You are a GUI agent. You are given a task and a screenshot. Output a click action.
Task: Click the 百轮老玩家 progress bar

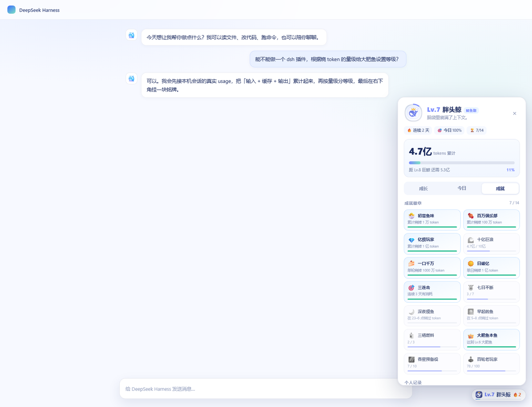click(x=491, y=371)
